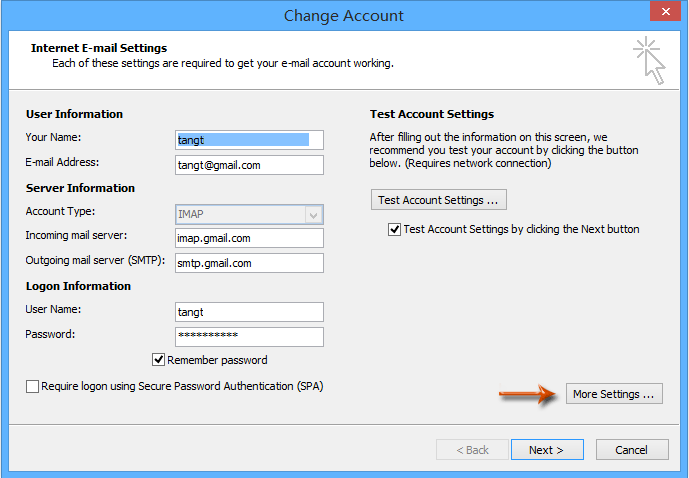Select the Password field

click(x=248, y=337)
